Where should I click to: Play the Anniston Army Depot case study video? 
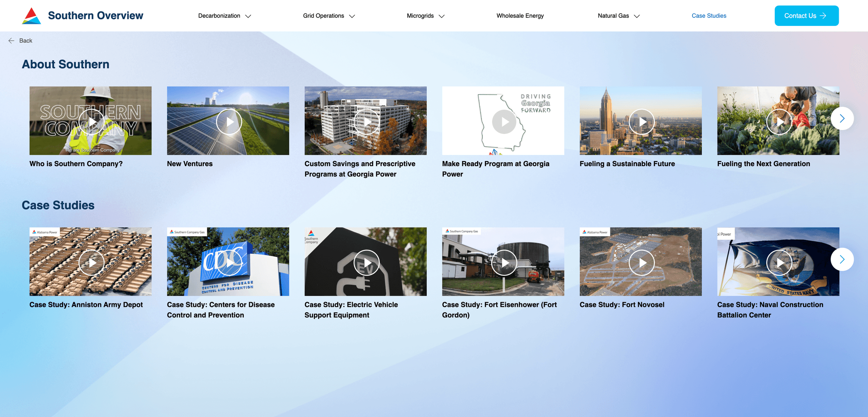92,263
